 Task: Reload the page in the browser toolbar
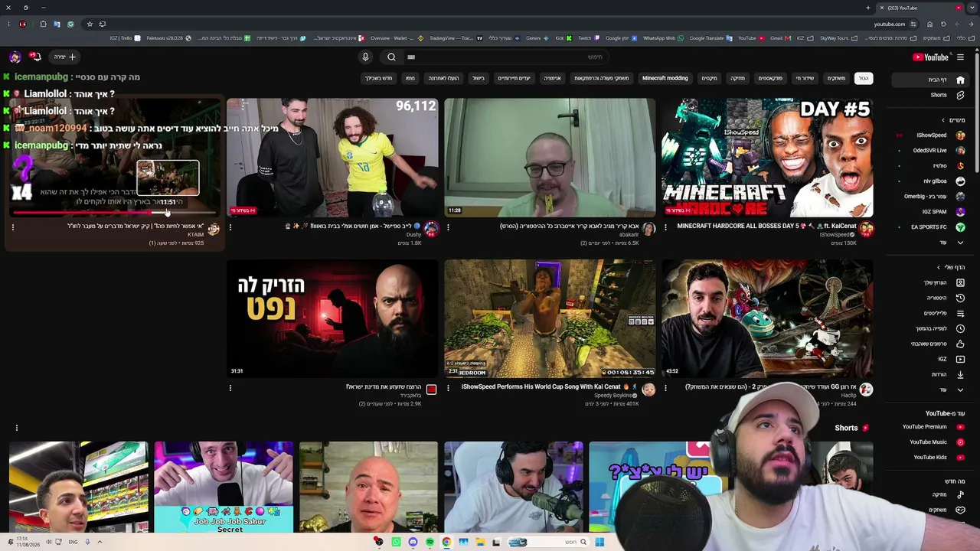click(943, 24)
